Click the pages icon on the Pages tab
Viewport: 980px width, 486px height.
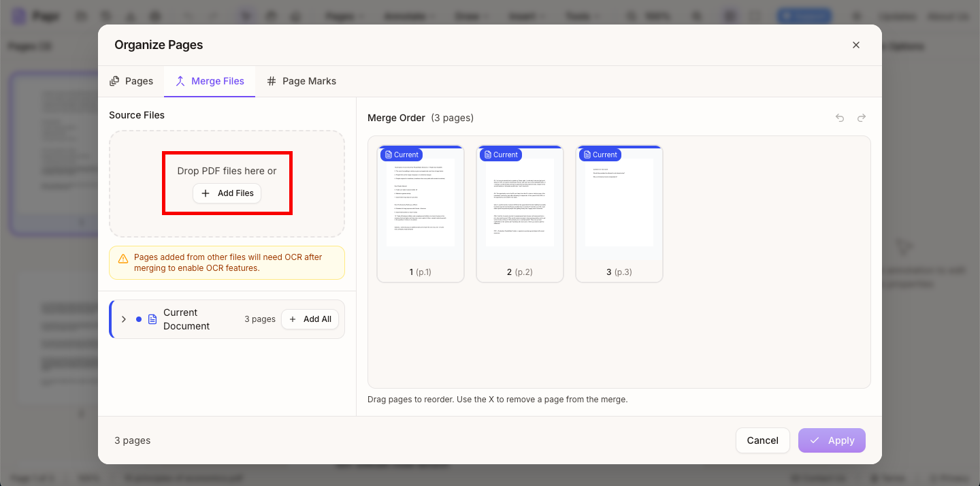114,80
